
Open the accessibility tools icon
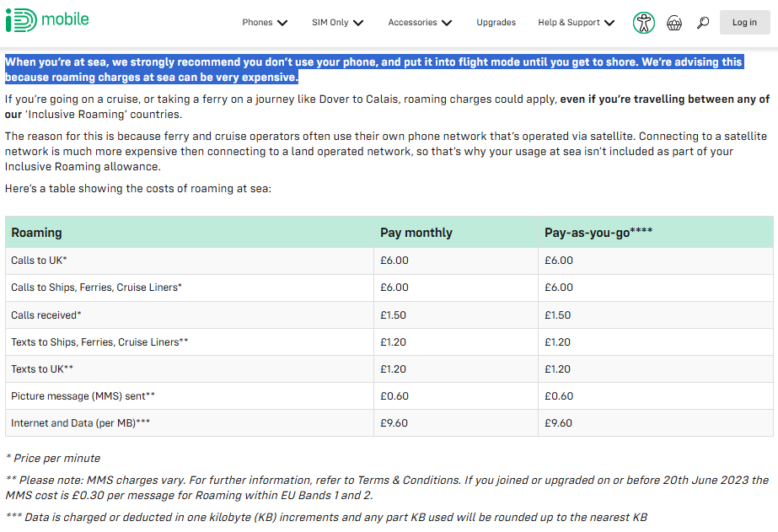(643, 23)
